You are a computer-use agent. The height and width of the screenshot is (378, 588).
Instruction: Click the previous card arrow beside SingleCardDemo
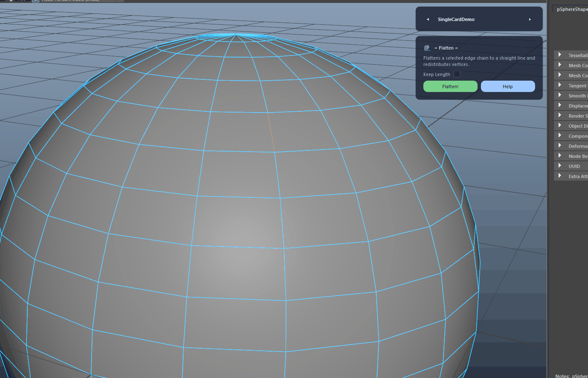coord(428,19)
